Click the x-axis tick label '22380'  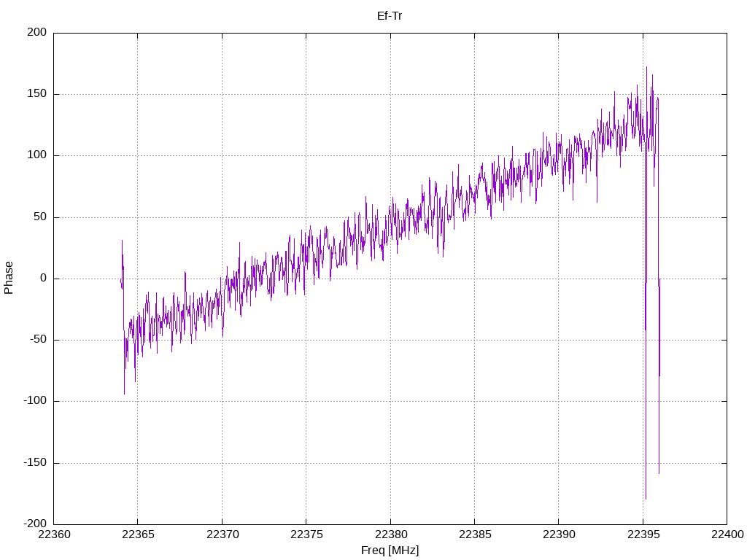tap(390, 534)
